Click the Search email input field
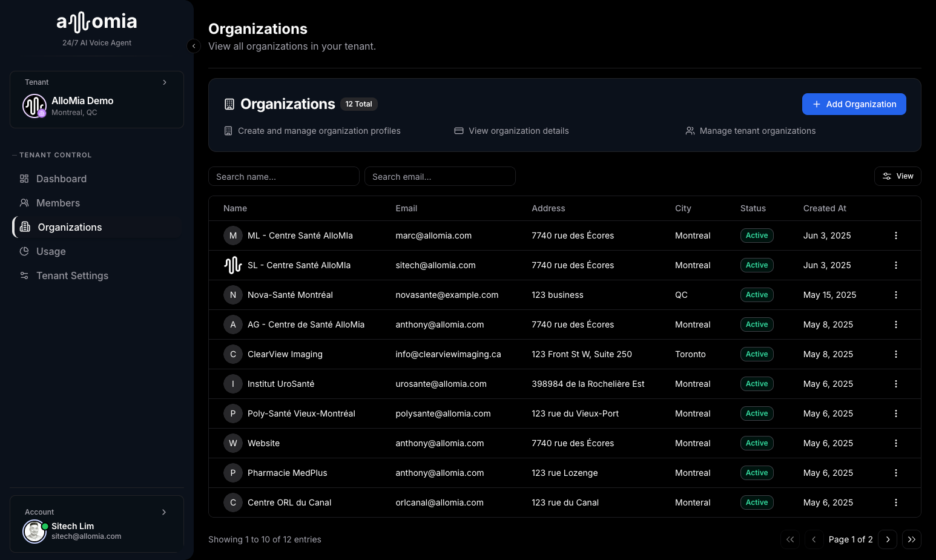This screenshot has width=936, height=560. point(440,176)
